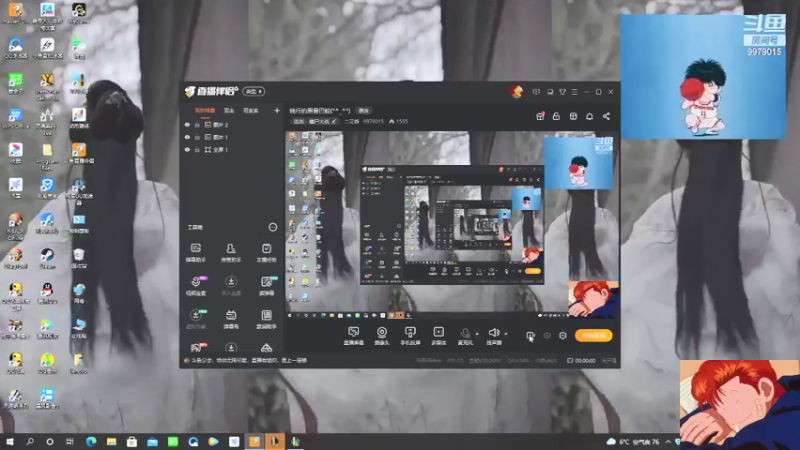Hide the 图片 2 layer via eye icon
The width and height of the screenshot is (800, 450).
click(187, 124)
